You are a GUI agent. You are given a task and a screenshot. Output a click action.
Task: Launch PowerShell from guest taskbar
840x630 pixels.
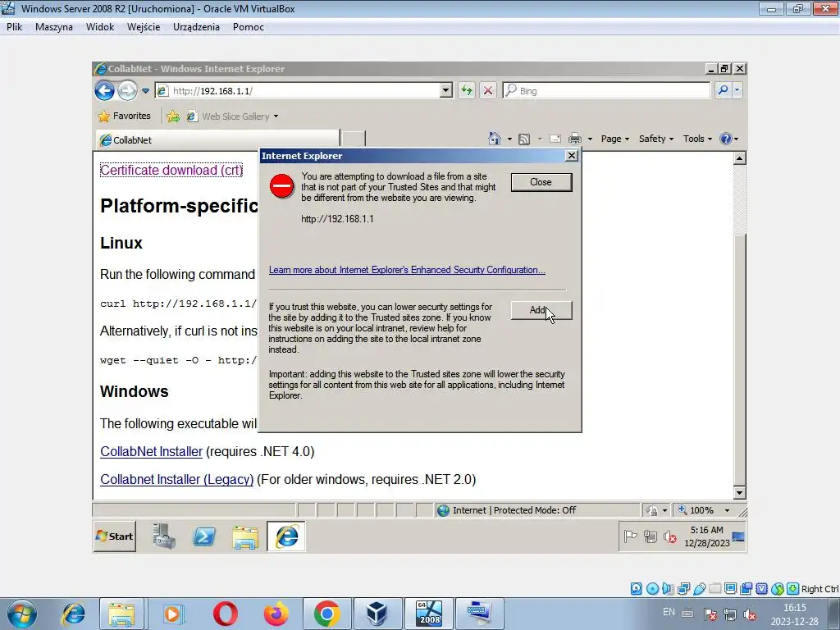204,536
